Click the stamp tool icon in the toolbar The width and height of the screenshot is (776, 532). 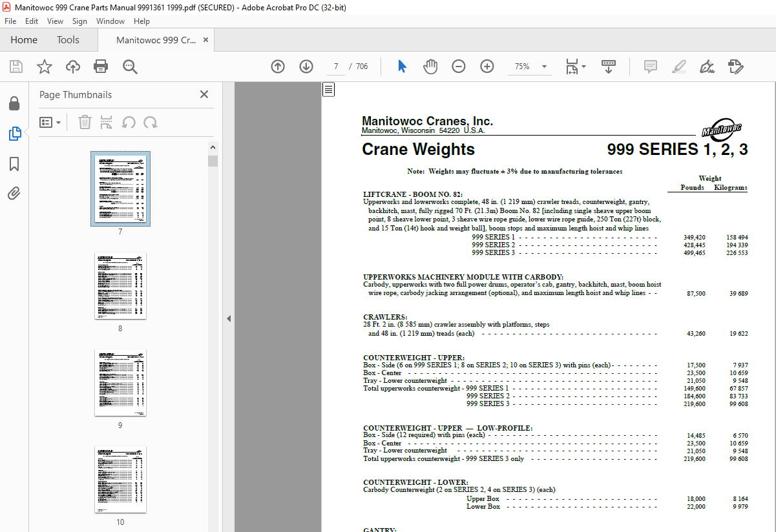[735, 66]
